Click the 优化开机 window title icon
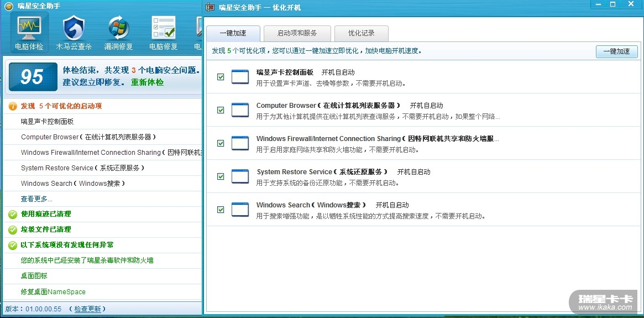This screenshot has width=644, height=318. [210, 7]
